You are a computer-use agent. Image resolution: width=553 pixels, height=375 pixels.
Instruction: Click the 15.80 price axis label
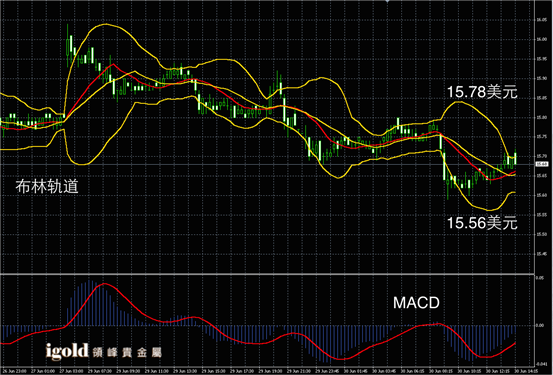coord(541,117)
